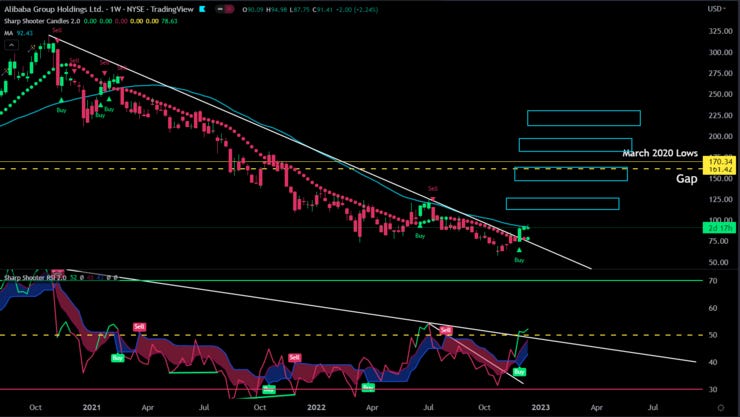Click the early 2021 Buy badge in RSI panel
Image resolution: width=740 pixels, height=417 pixels.
pos(118,358)
